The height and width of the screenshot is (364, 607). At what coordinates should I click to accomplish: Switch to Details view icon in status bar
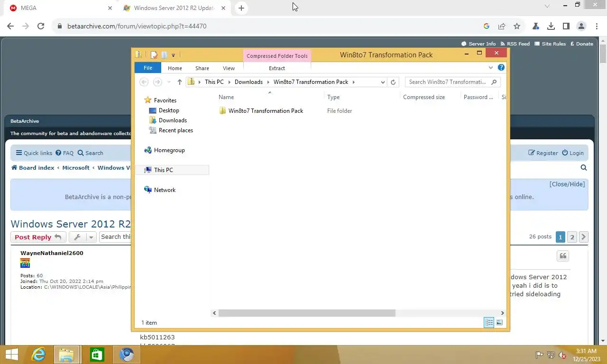tap(488, 323)
